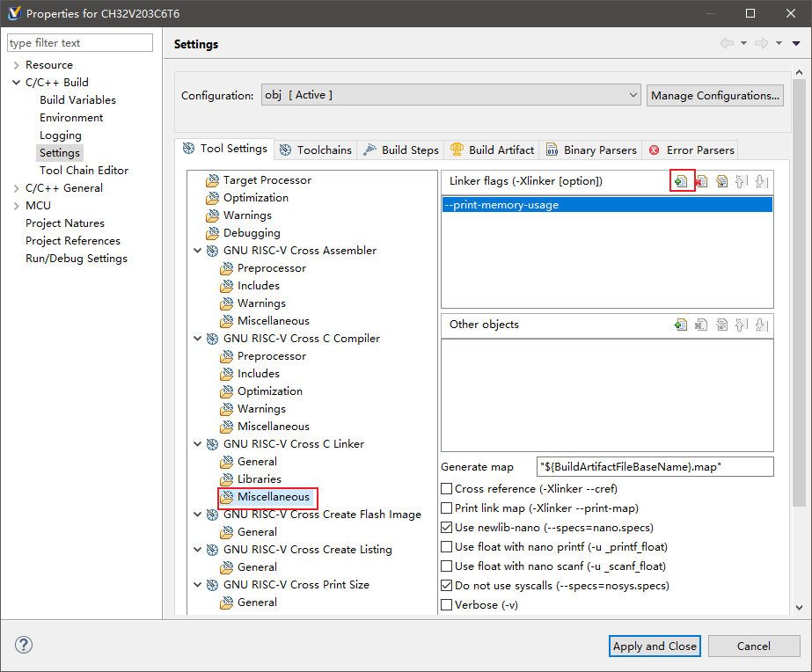812x672 pixels.
Task: Open the Build Steps tab
Action: click(401, 150)
